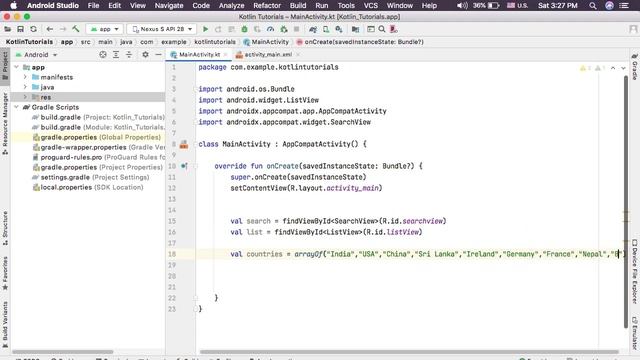
Task: Open the AVD Manager device icon
Action: click(x=326, y=29)
